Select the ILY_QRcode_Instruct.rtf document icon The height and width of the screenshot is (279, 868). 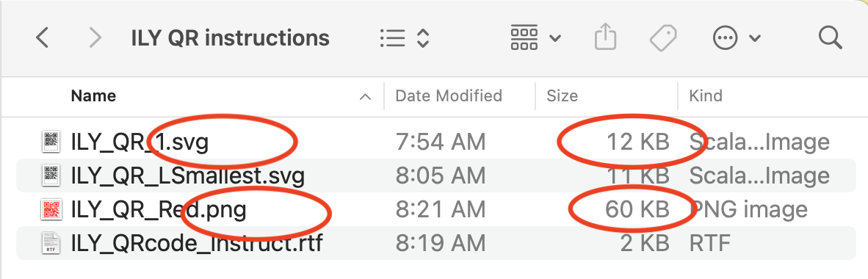pos(51,243)
